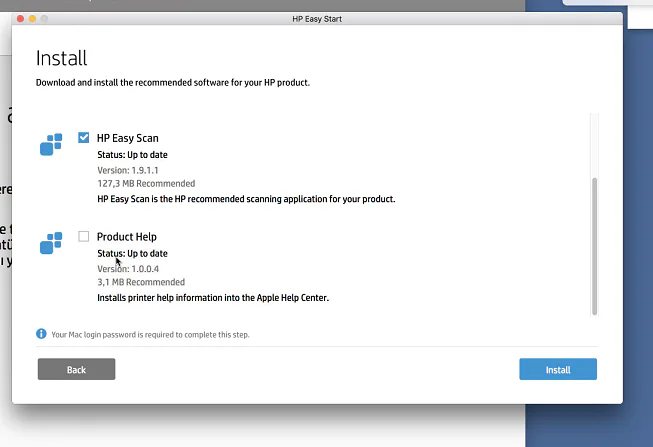Image resolution: width=653 pixels, height=447 pixels.
Task: Click '127,3 MB Recommended' text
Action: coord(146,183)
